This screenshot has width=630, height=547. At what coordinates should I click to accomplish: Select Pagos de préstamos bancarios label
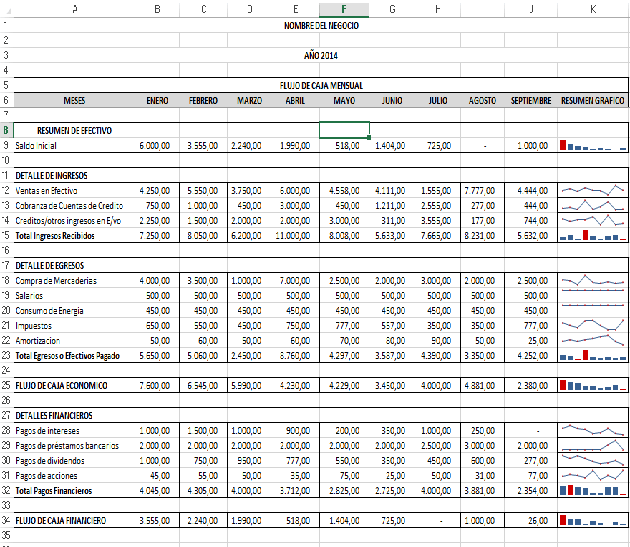click(67, 445)
